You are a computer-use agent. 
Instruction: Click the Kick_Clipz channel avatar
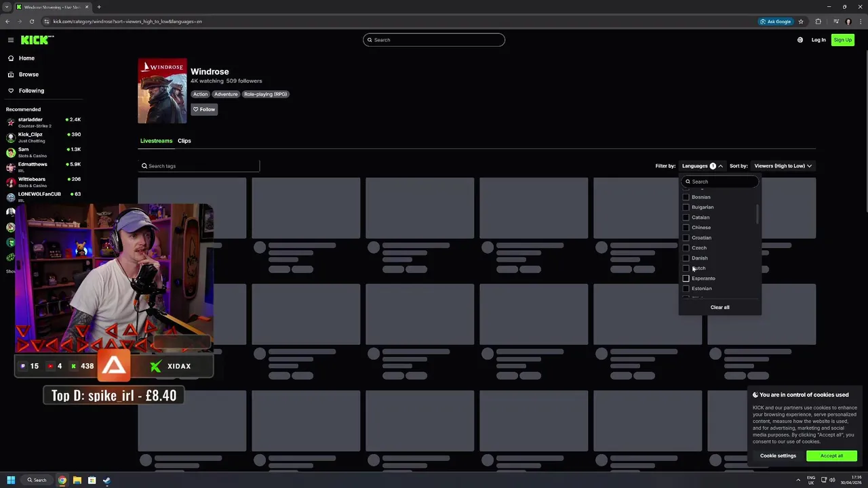(11, 137)
